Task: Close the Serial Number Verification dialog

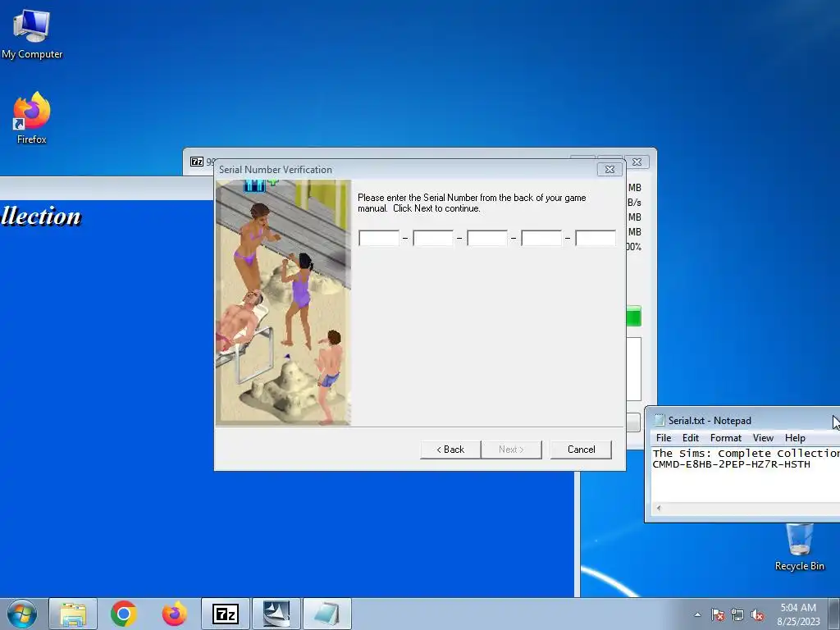Action: pos(609,169)
